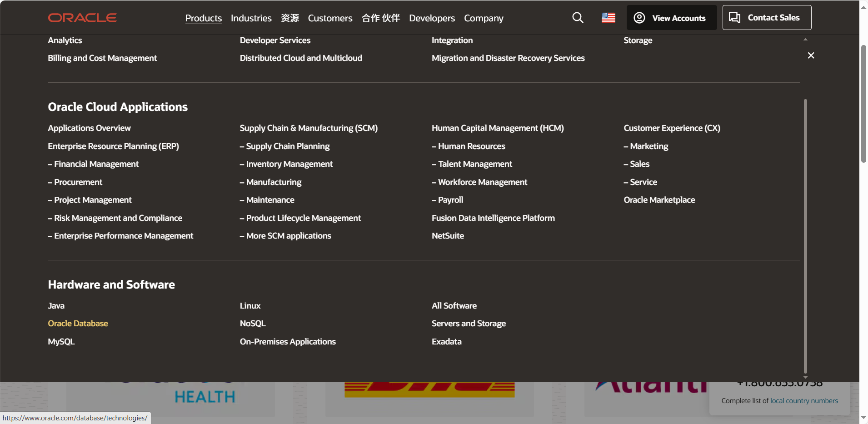Open the 资源 menu

(x=290, y=18)
